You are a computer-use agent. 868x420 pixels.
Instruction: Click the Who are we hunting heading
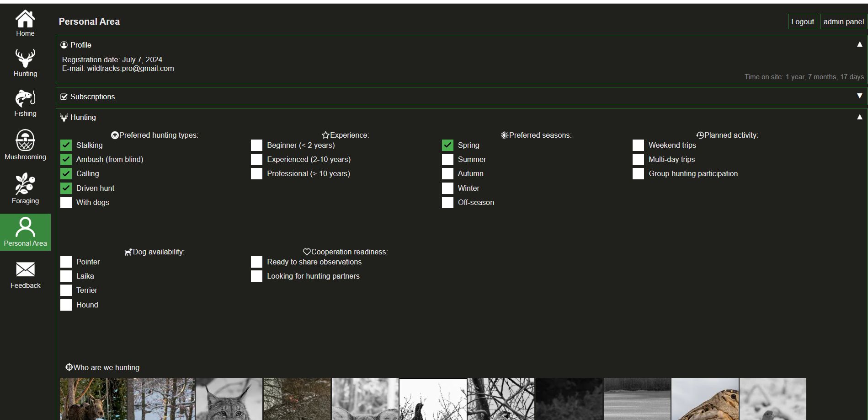click(107, 367)
